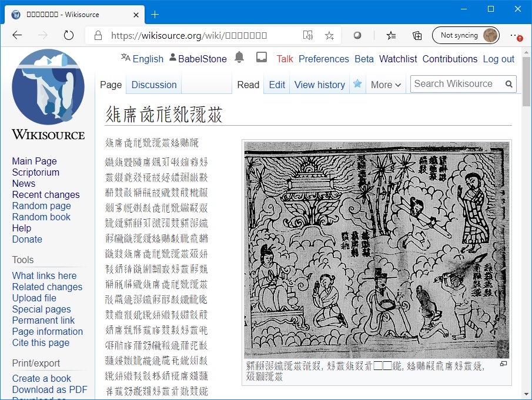Open Collections panel
532x400 pixels.
coord(417,35)
